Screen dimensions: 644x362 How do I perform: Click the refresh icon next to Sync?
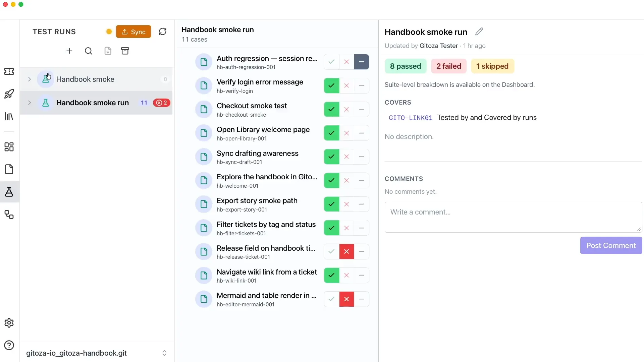coord(163,32)
